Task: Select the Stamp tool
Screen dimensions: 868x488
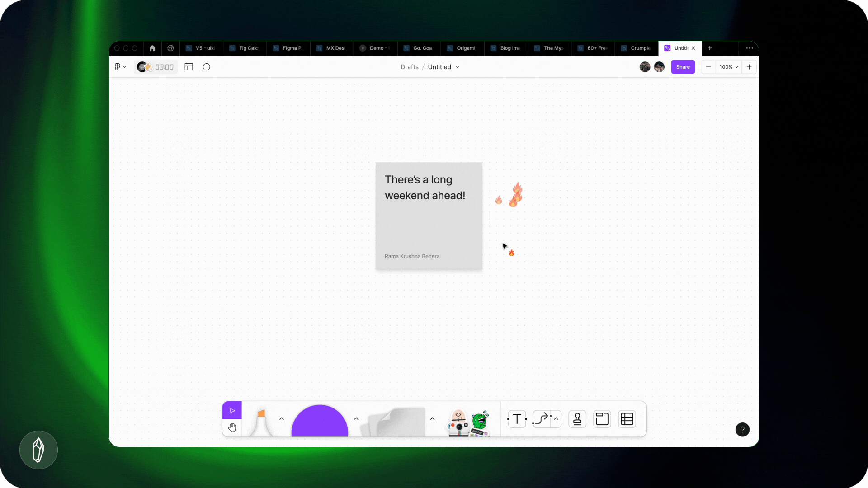Action: [x=577, y=419]
